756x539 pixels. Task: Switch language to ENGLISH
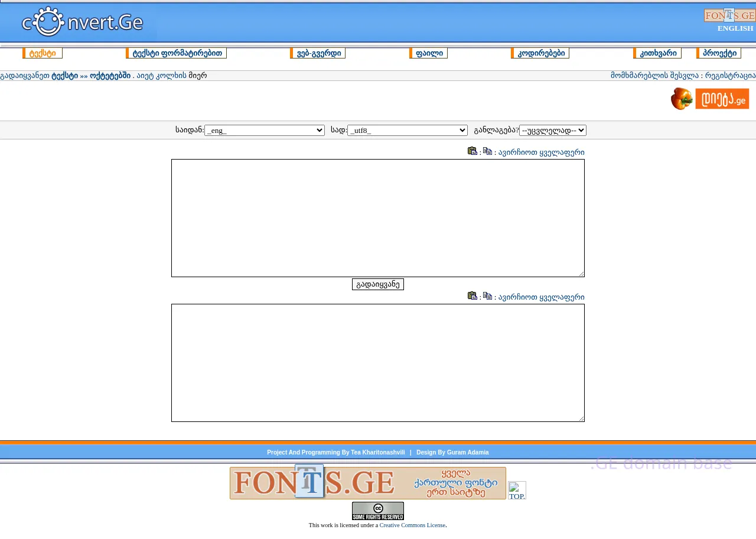click(x=735, y=28)
